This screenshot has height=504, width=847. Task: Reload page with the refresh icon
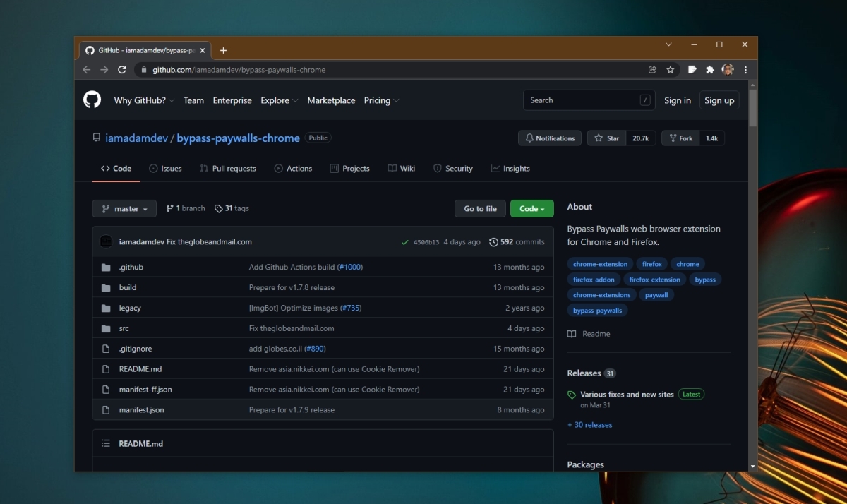[122, 70]
